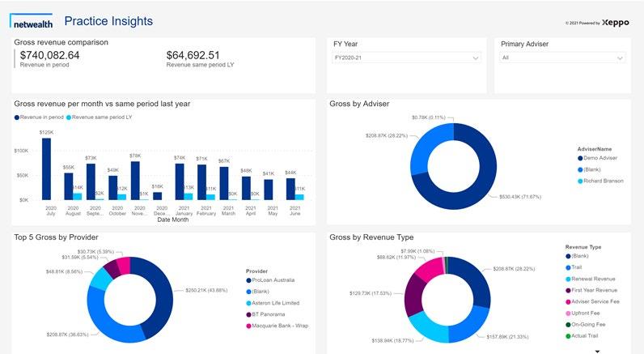Select Adviser Service Fee legend entry

[x=592, y=301]
